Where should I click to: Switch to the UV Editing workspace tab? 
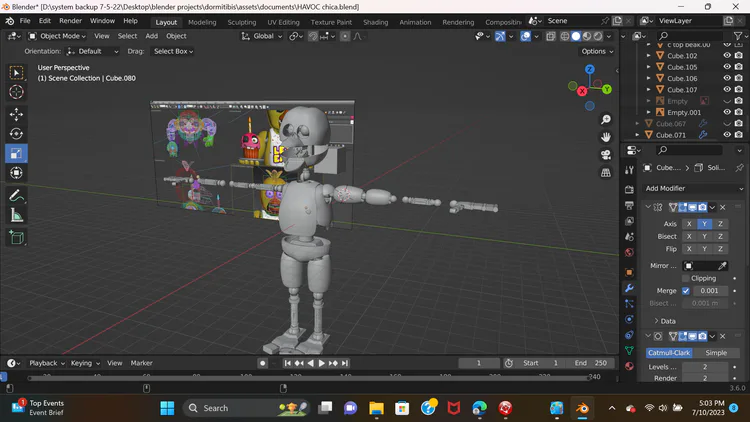tap(283, 22)
